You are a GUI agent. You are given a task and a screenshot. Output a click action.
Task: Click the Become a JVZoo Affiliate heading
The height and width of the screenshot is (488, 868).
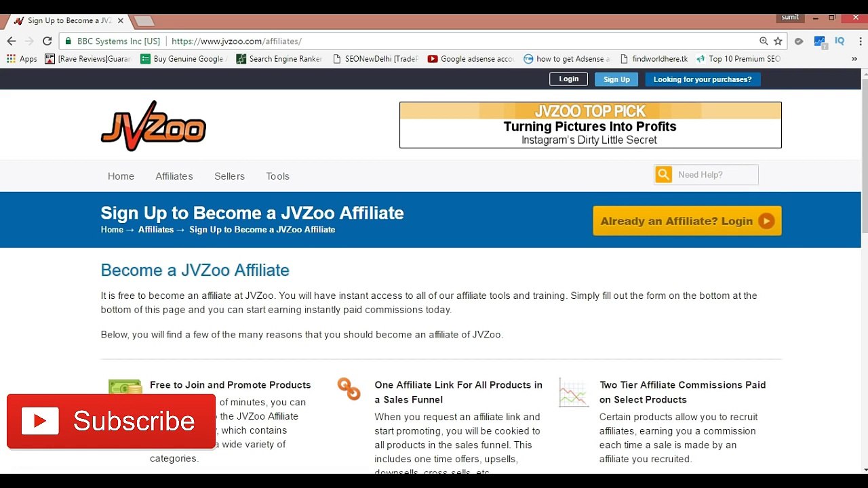click(x=195, y=270)
